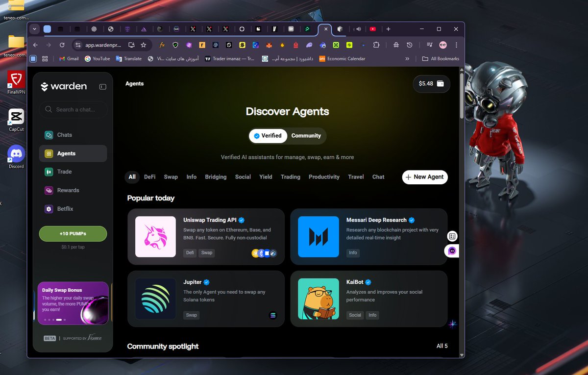Create a New Agent
This screenshot has width=588, height=375.
(425, 177)
